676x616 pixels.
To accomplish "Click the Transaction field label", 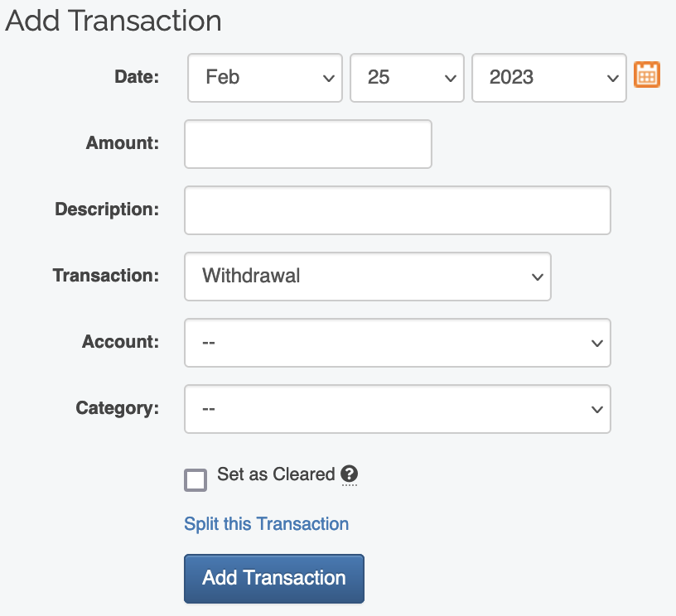I will click(105, 276).
